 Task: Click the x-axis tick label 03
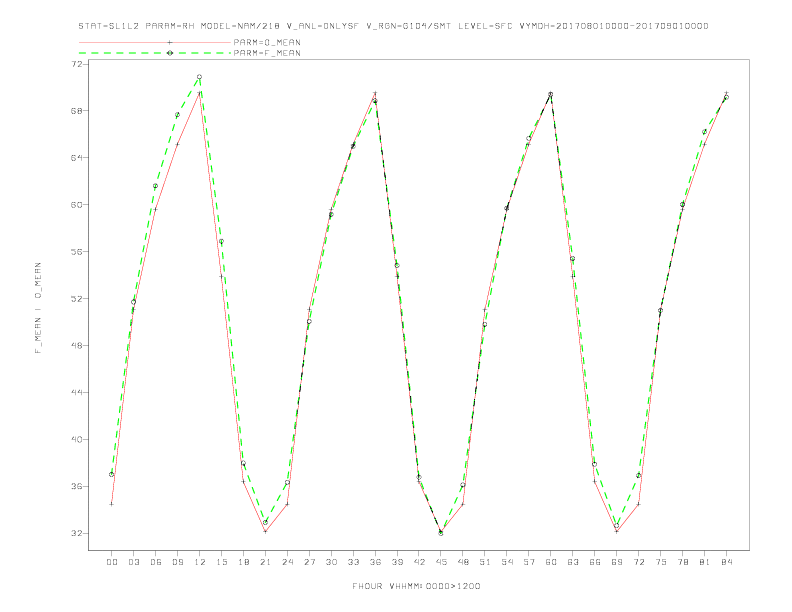point(133,562)
